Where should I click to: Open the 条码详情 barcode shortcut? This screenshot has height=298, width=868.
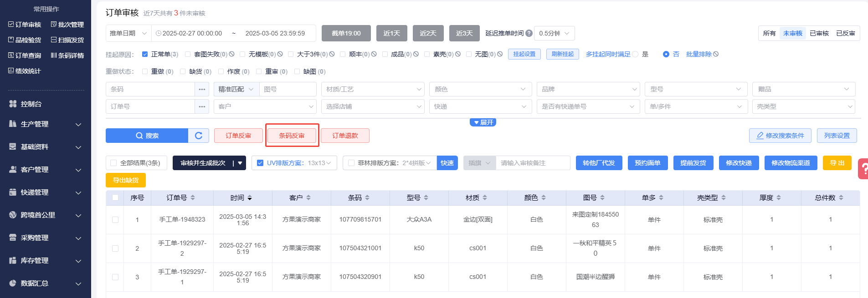[x=54, y=56]
